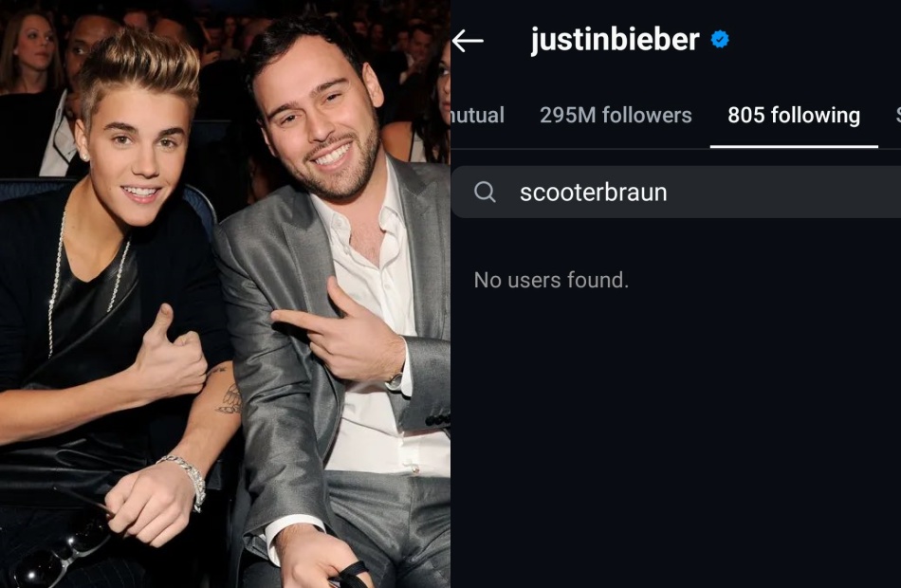Viewport: 901px width, 588px height.
Task: Open the photo of two seated men
Action: point(226,294)
